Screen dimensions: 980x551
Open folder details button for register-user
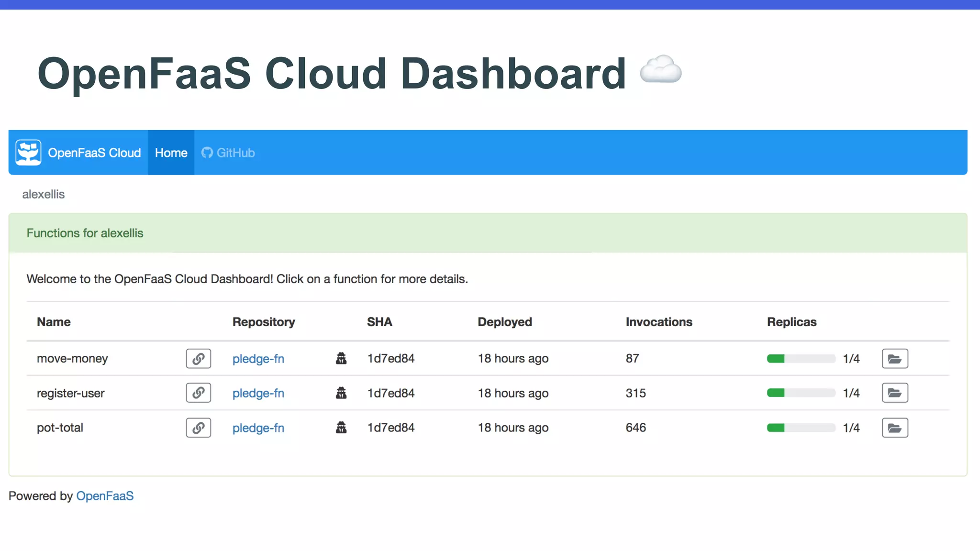(x=895, y=393)
